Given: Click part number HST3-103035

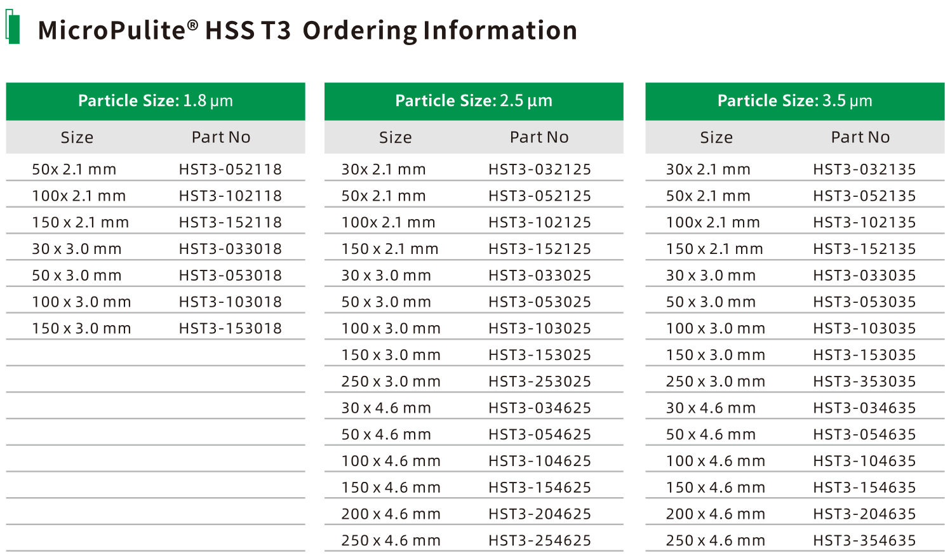Looking at the screenshot, I should click(865, 329).
